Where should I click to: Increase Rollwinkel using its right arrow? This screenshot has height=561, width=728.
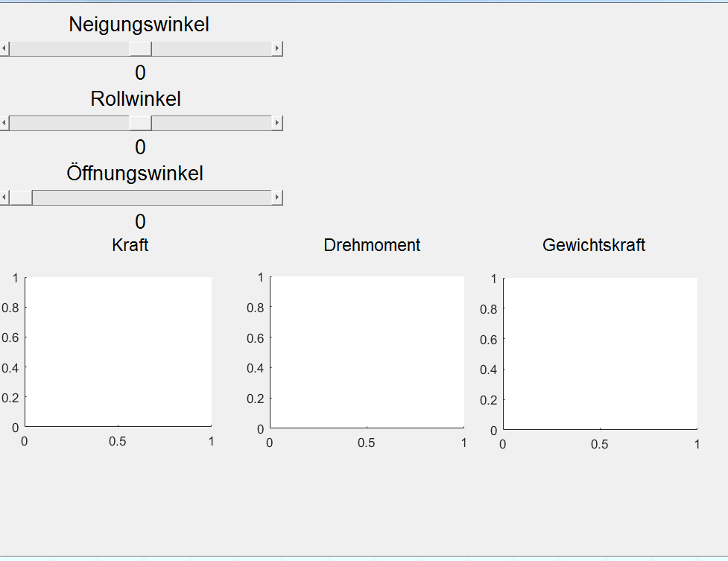click(x=277, y=123)
